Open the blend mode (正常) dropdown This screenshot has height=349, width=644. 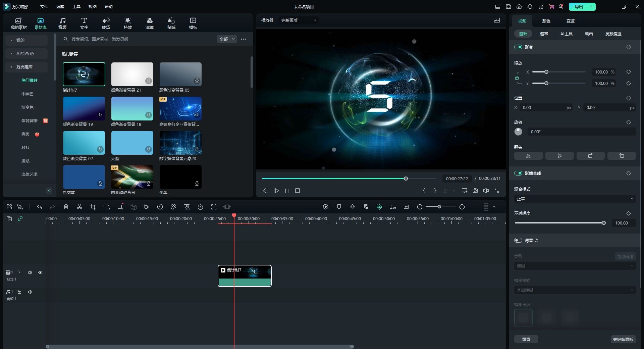point(575,199)
